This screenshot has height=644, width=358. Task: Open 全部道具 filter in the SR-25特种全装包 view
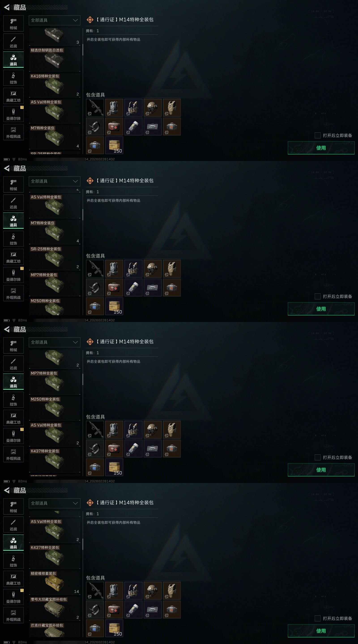coord(55,181)
